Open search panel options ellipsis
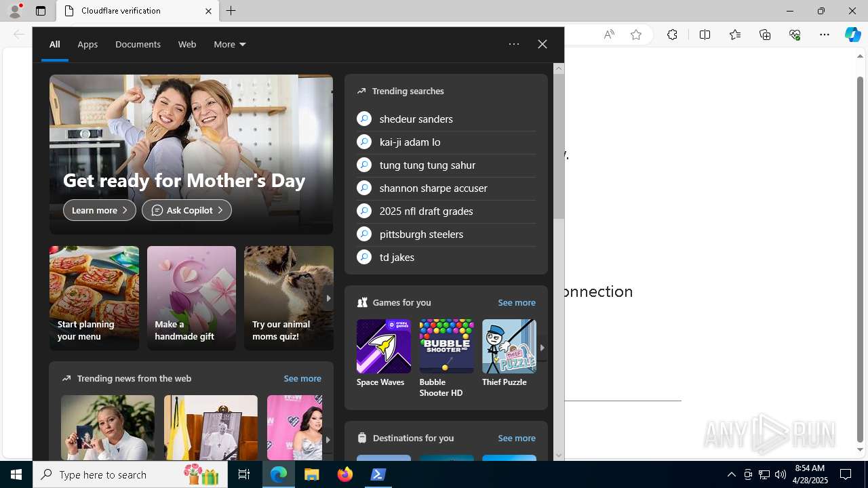This screenshot has height=488, width=868. 514,44
